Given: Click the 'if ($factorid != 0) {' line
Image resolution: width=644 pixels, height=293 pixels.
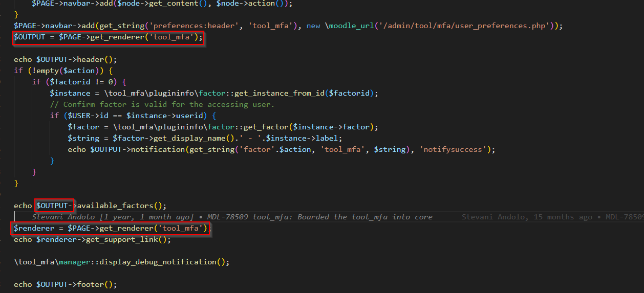Looking at the screenshot, I should click(x=79, y=82).
